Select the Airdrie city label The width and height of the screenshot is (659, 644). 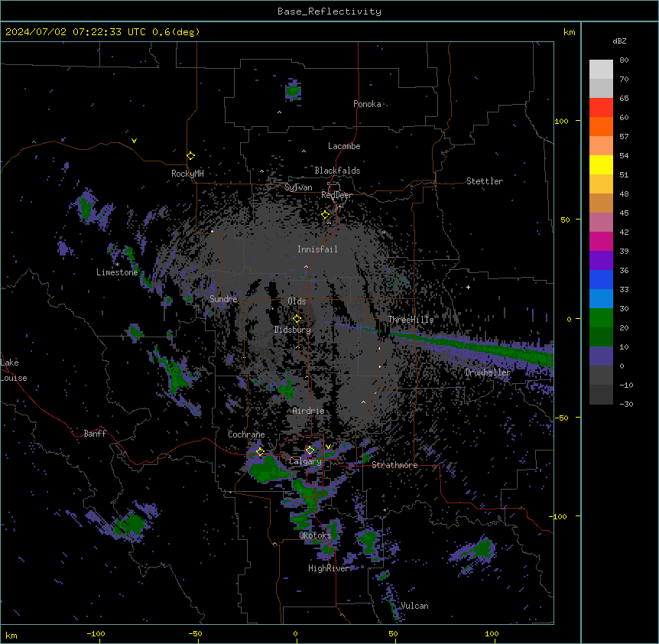(308, 411)
